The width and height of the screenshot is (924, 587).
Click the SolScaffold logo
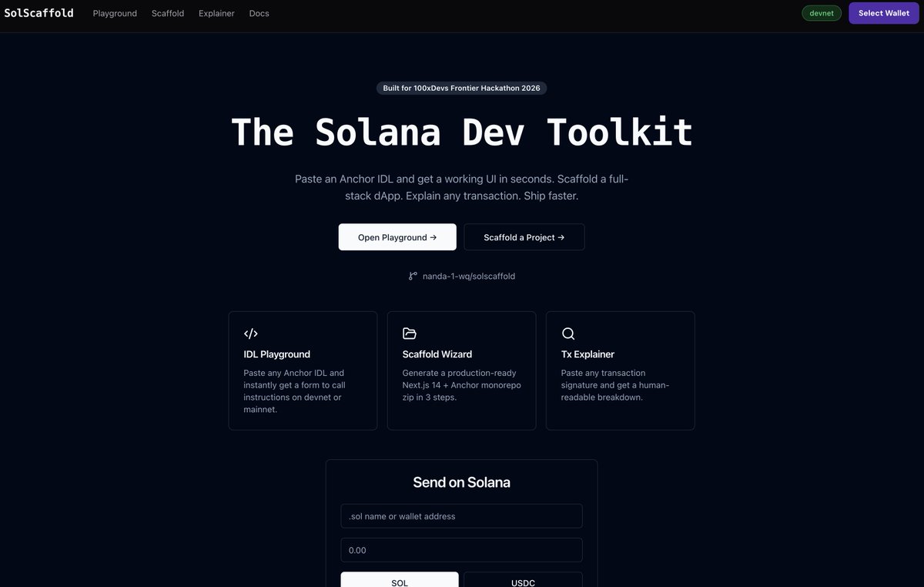click(38, 13)
